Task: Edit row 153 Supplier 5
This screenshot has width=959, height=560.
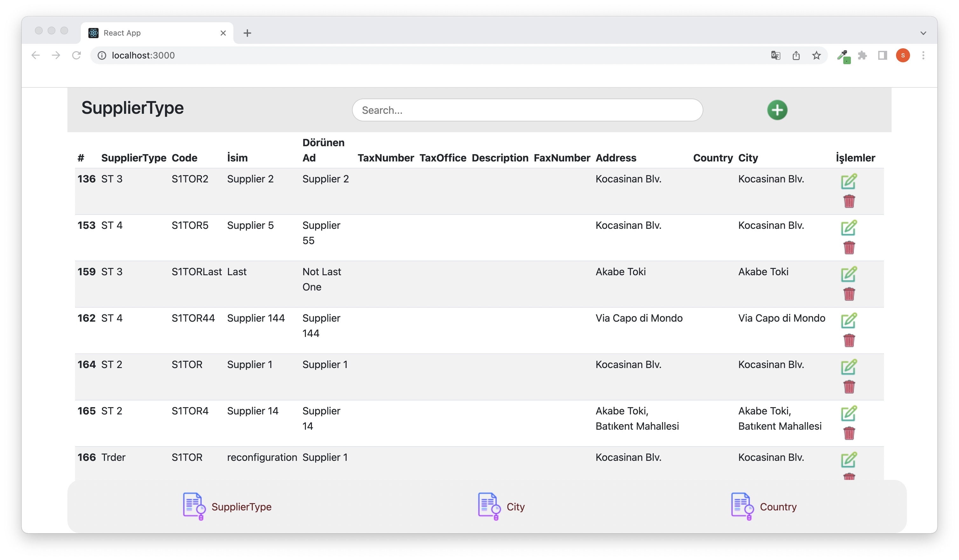Action: pyautogui.click(x=849, y=228)
